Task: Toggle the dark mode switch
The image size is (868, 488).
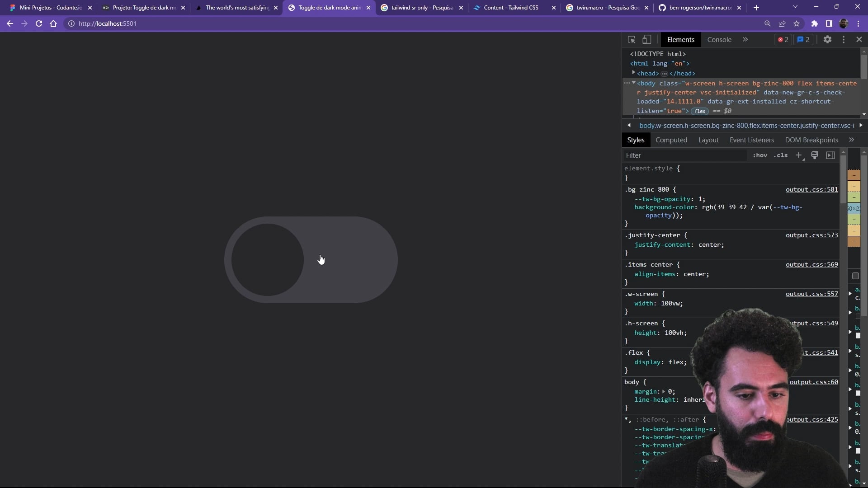Action: pos(311,260)
